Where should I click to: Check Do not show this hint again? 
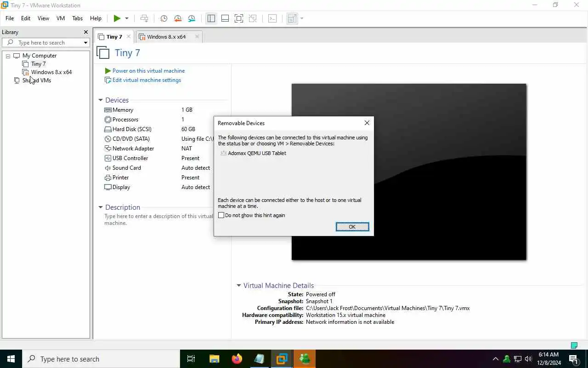(221, 215)
